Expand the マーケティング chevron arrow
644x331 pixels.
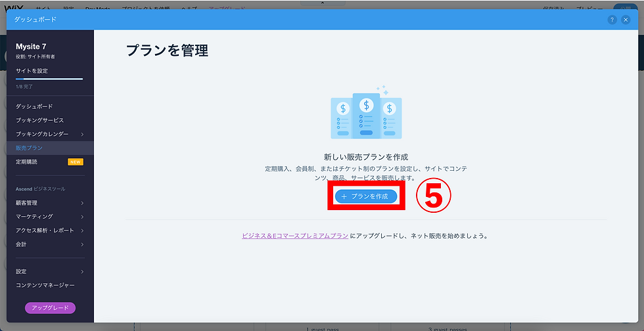pyautogui.click(x=82, y=217)
